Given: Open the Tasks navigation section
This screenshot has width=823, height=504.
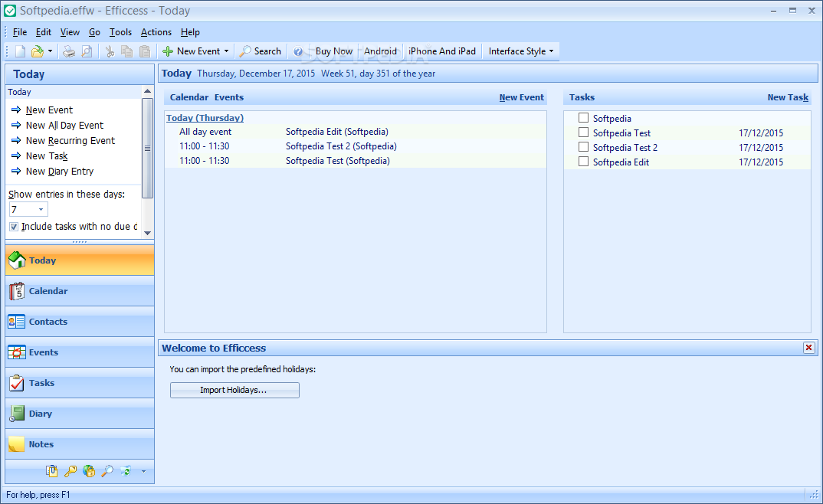Looking at the screenshot, I should pyautogui.click(x=80, y=383).
